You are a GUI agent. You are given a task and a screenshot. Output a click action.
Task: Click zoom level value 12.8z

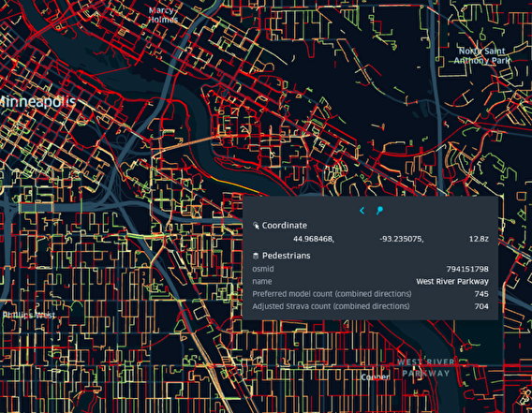pyautogui.click(x=479, y=239)
